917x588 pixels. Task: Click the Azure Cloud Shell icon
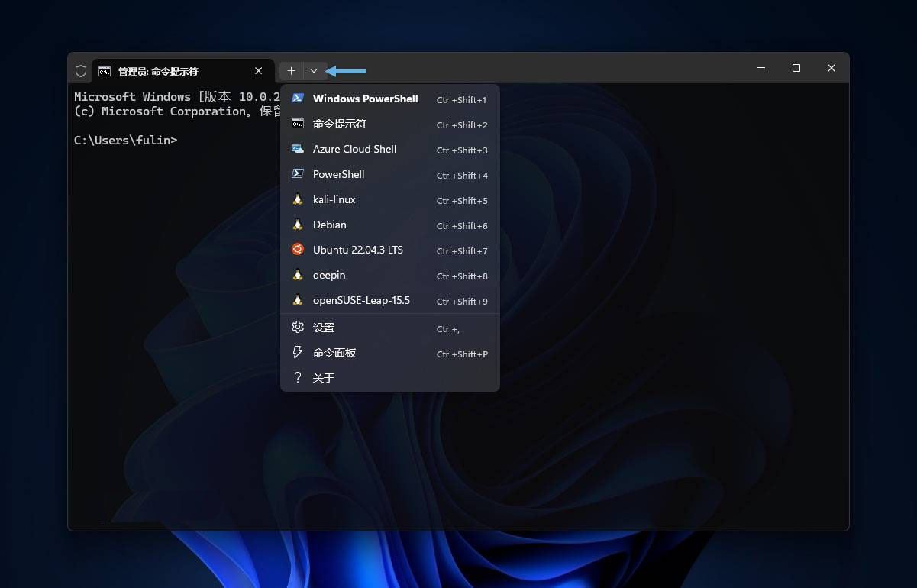coord(298,149)
